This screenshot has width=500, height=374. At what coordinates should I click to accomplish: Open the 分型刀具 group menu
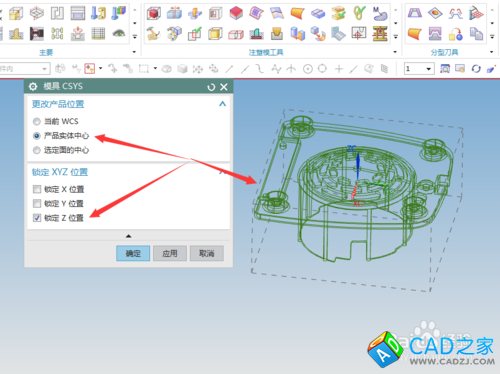[x=492, y=52]
